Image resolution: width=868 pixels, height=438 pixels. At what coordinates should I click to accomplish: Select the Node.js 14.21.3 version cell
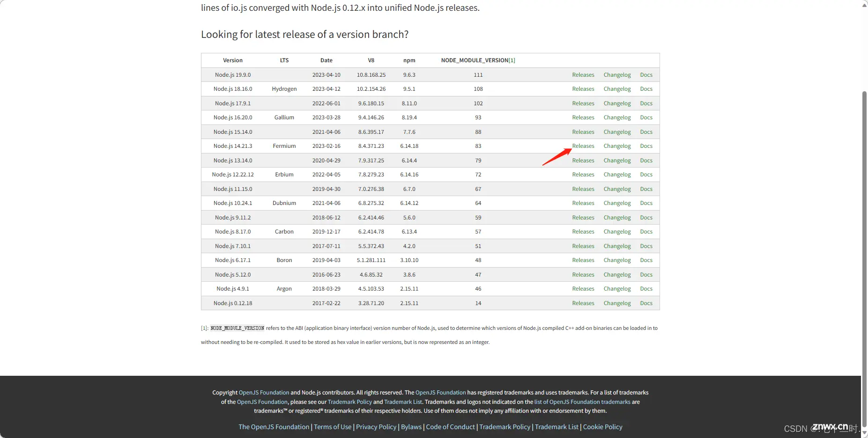tap(233, 146)
